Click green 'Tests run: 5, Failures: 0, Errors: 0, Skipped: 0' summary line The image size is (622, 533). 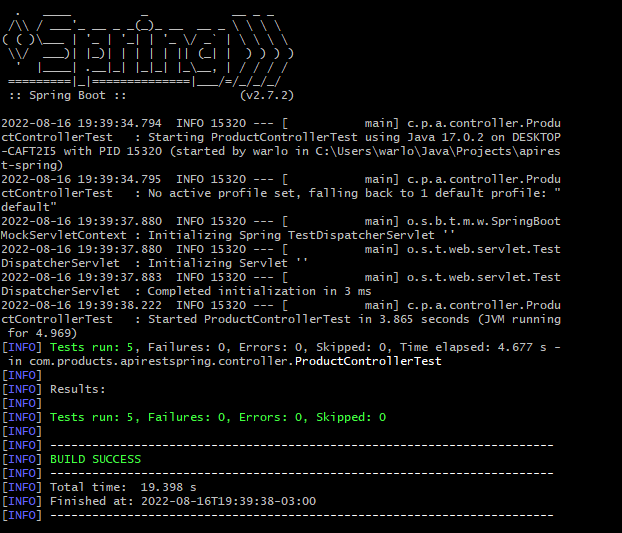(x=218, y=418)
